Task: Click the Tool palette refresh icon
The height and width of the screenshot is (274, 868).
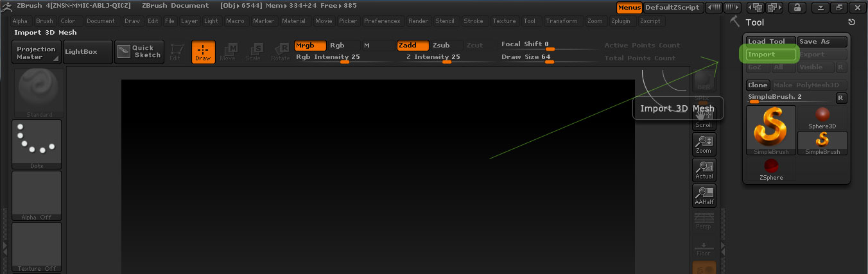Action: 851,22
